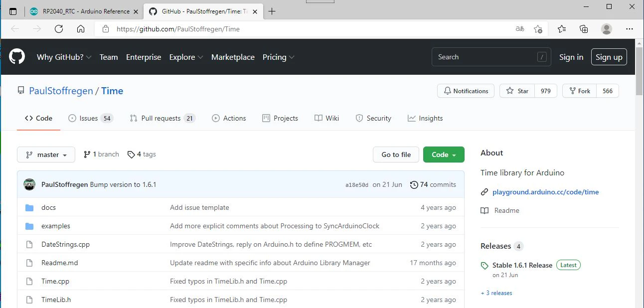644x308 pixels.
Task: Switch to the Issues tab
Action: pyautogui.click(x=90, y=118)
